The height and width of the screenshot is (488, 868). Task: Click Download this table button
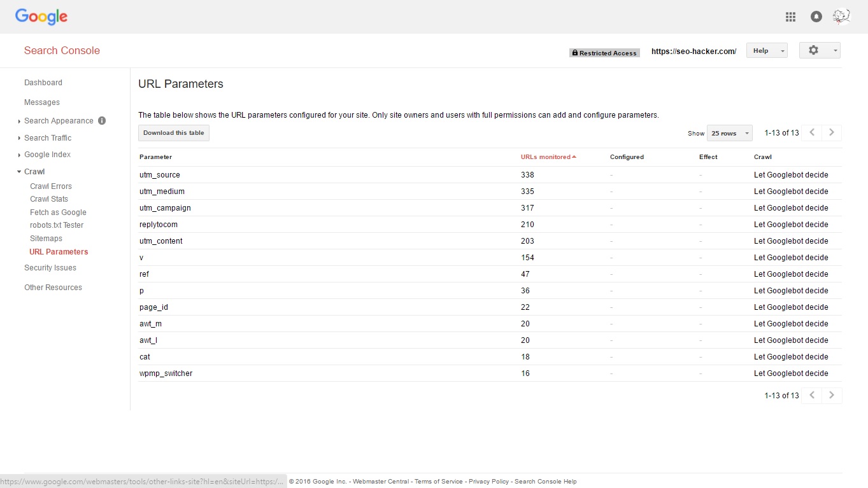(x=174, y=133)
